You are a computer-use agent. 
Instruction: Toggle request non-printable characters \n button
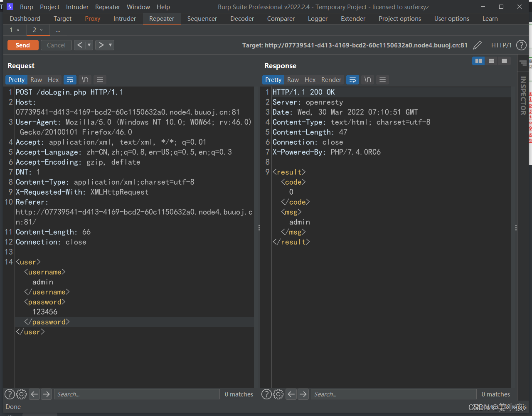pos(85,80)
